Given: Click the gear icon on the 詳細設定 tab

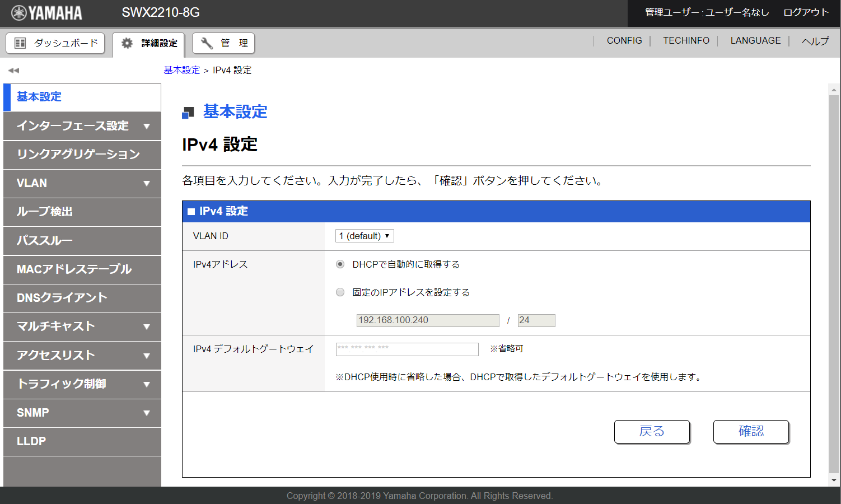Looking at the screenshot, I should tap(127, 43).
